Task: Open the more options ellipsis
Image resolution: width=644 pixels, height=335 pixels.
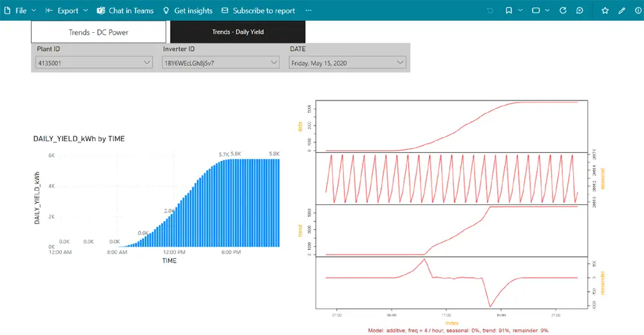Action: coord(308,11)
